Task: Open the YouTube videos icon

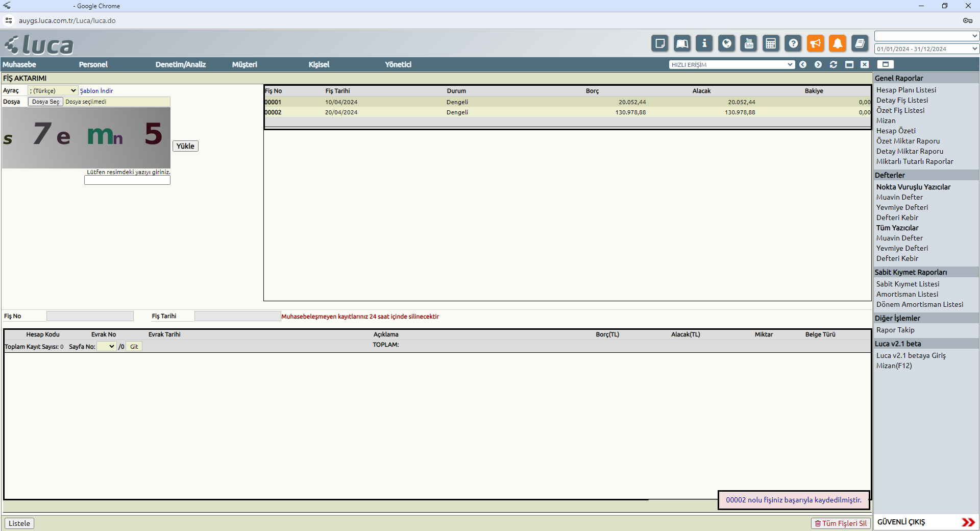Action: [x=749, y=43]
